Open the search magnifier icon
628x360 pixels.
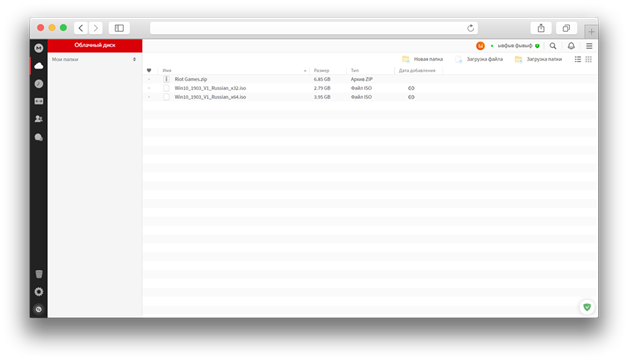click(x=553, y=46)
